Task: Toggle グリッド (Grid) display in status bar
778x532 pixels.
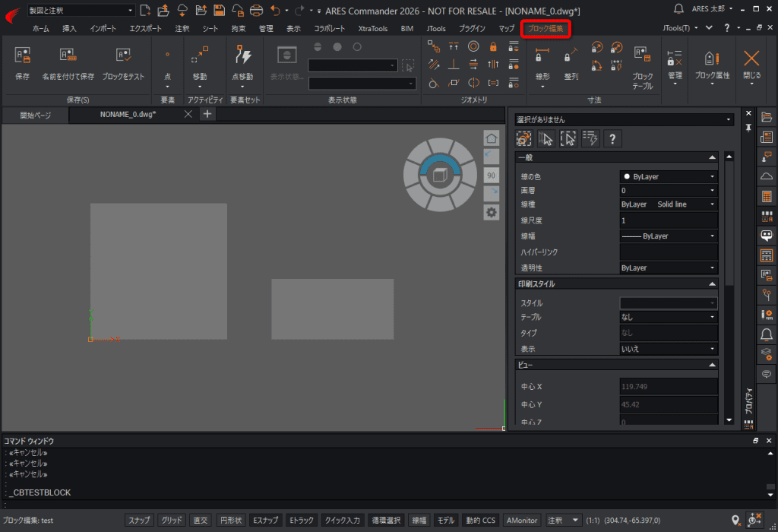Action: pos(172,521)
